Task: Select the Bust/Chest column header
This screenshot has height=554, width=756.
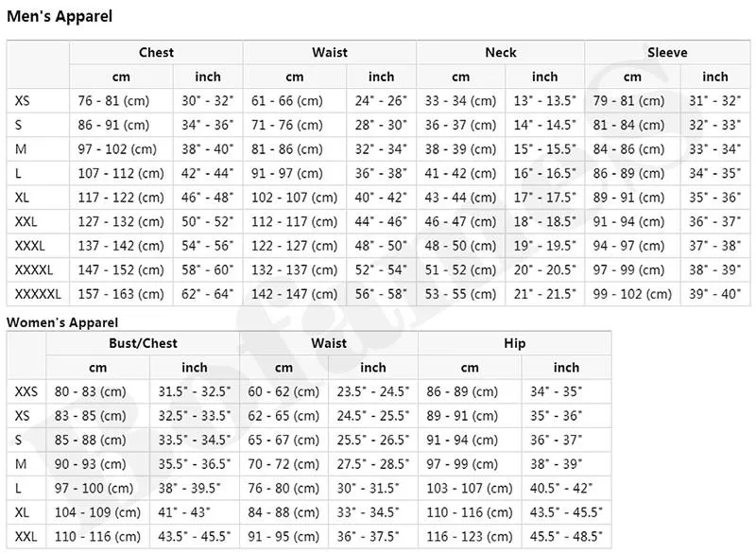Action: point(143,343)
